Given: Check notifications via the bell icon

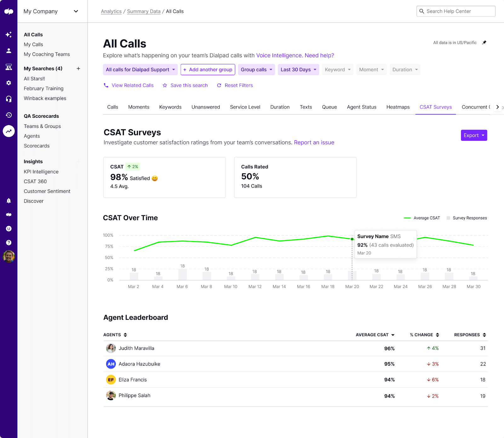Looking at the screenshot, I should (9, 200).
